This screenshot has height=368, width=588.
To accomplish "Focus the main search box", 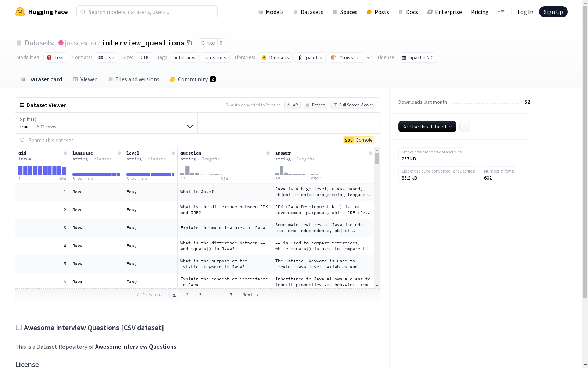I will [147, 12].
